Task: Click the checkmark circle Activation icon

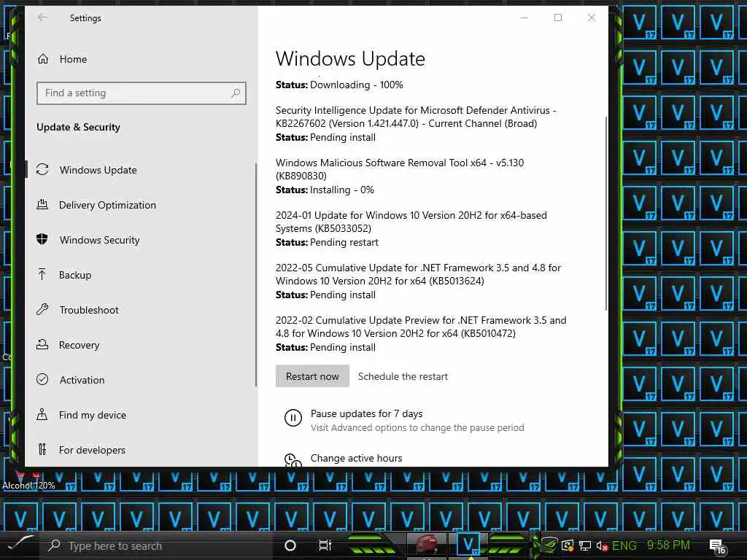Action: [42, 379]
